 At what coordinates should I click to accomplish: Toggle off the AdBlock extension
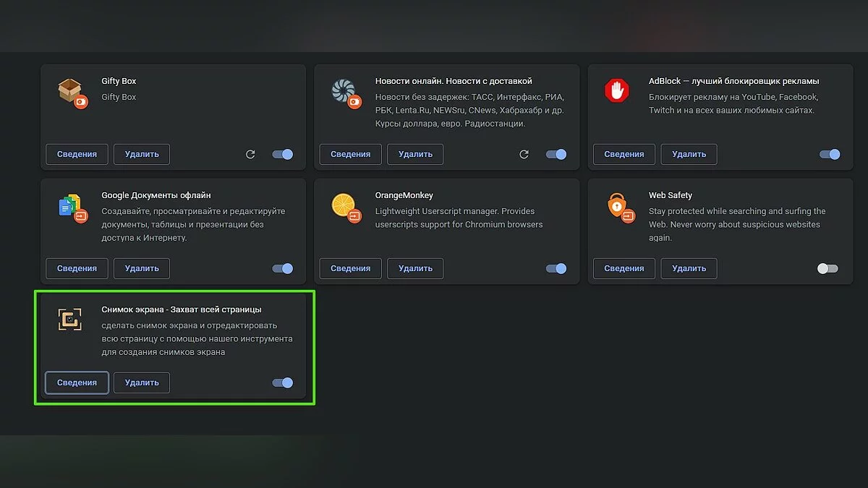tap(830, 154)
